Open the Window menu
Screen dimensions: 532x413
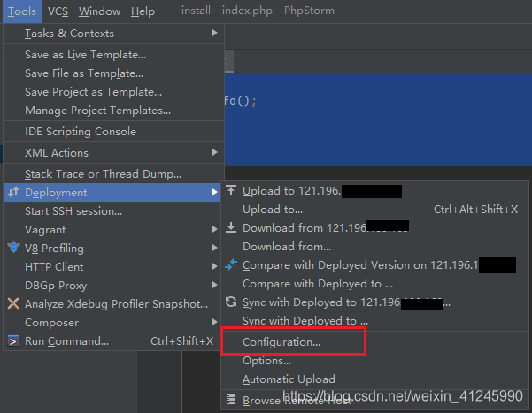click(x=99, y=11)
